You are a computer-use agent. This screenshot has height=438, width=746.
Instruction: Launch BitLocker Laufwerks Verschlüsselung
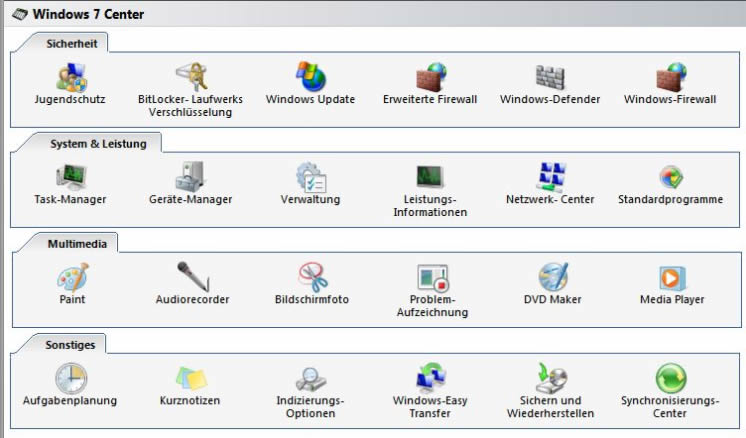click(x=191, y=77)
